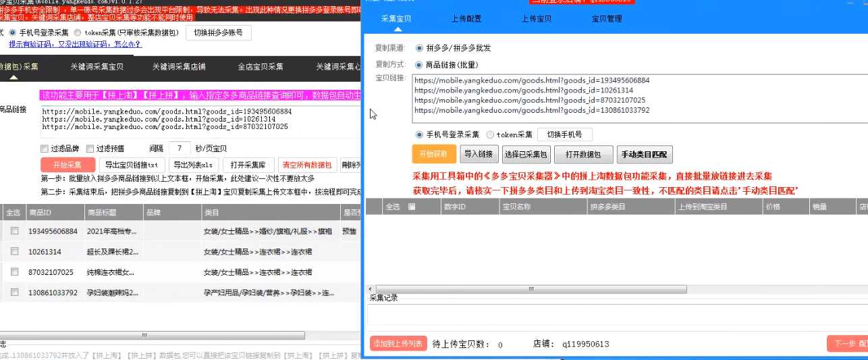Check the row checkbox for product 193495606884

pyautogui.click(x=14, y=231)
